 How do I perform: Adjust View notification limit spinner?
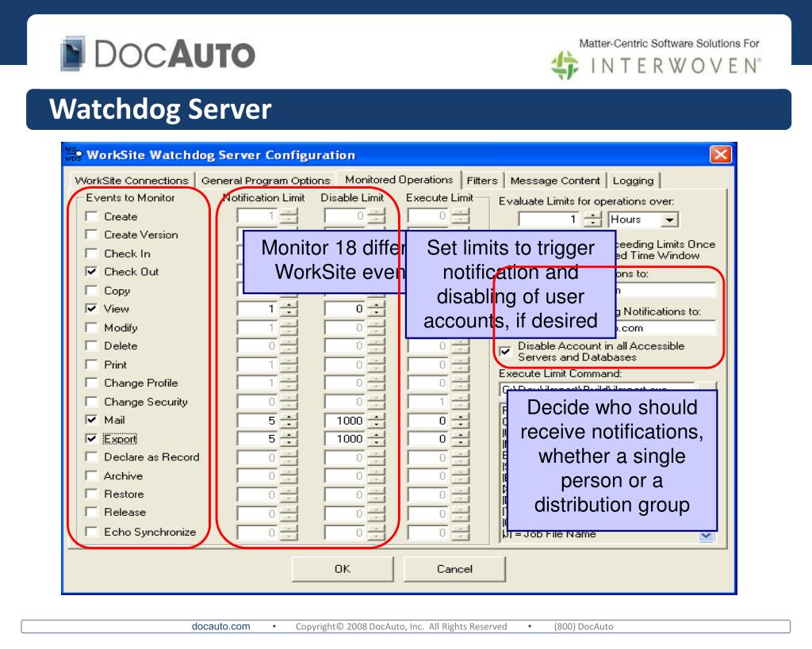click(x=289, y=309)
